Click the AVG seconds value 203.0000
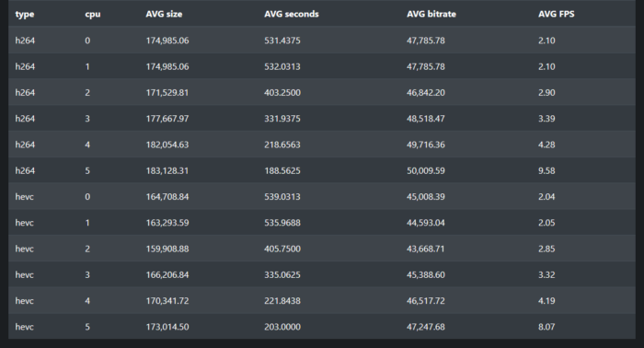 tap(282, 327)
